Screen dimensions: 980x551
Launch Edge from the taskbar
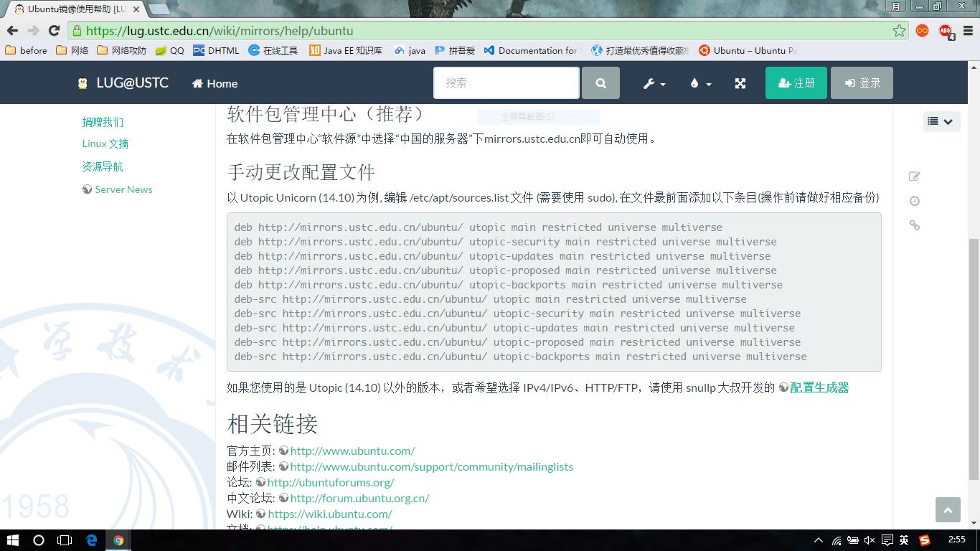[x=92, y=540]
